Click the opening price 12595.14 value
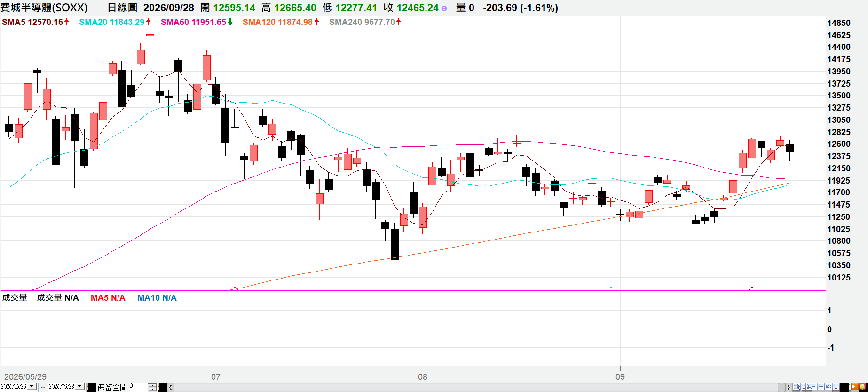Screen dimensions: 868x392 [x=234, y=8]
